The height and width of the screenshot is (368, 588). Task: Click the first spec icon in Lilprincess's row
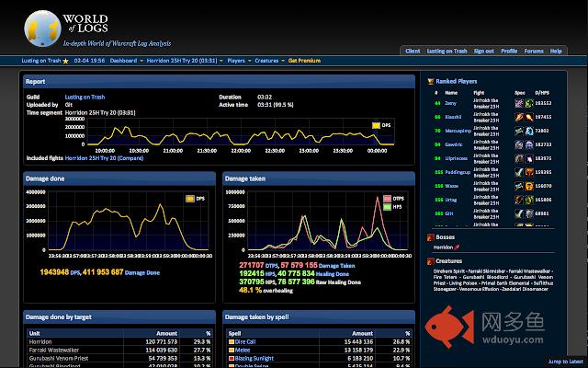pos(519,158)
